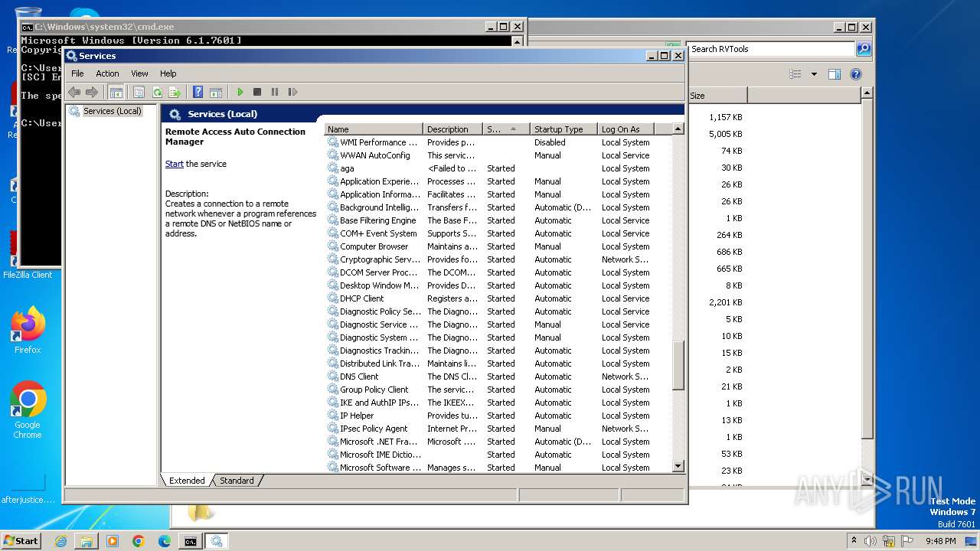
Task: Sort by the Status column header
Action: point(505,129)
